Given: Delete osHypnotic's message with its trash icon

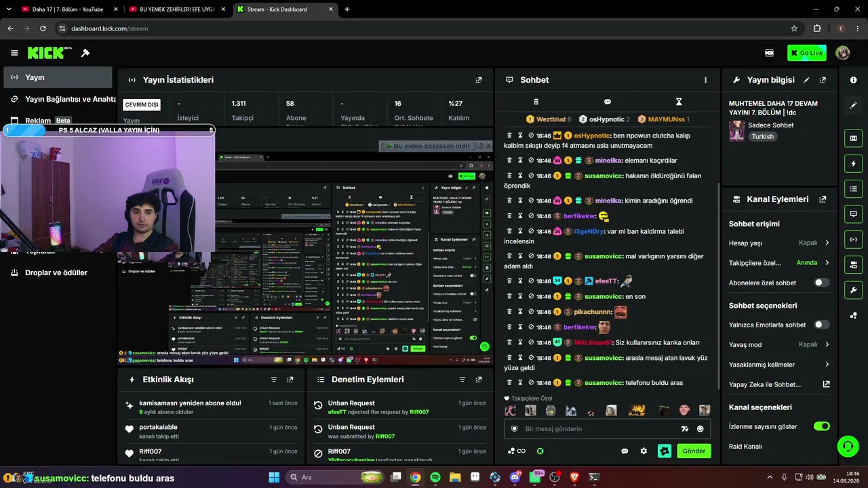Looking at the screenshot, I should [x=509, y=136].
